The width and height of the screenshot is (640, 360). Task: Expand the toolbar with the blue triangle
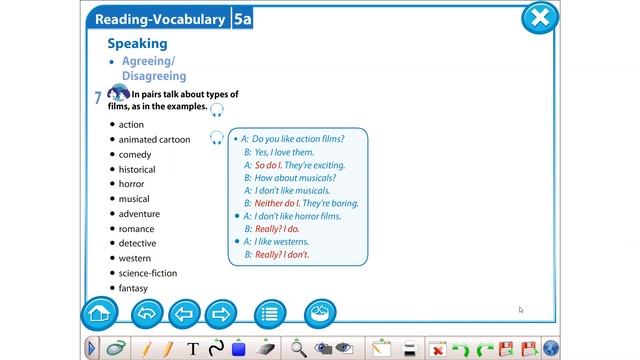91,349
